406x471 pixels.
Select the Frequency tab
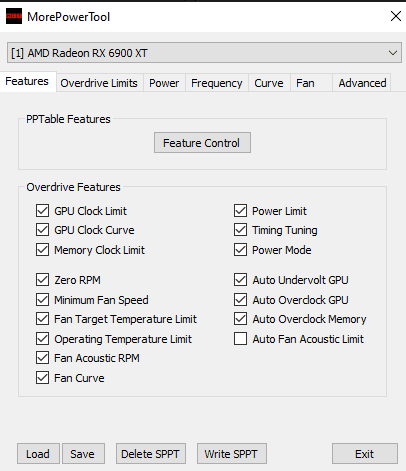[x=217, y=83]
